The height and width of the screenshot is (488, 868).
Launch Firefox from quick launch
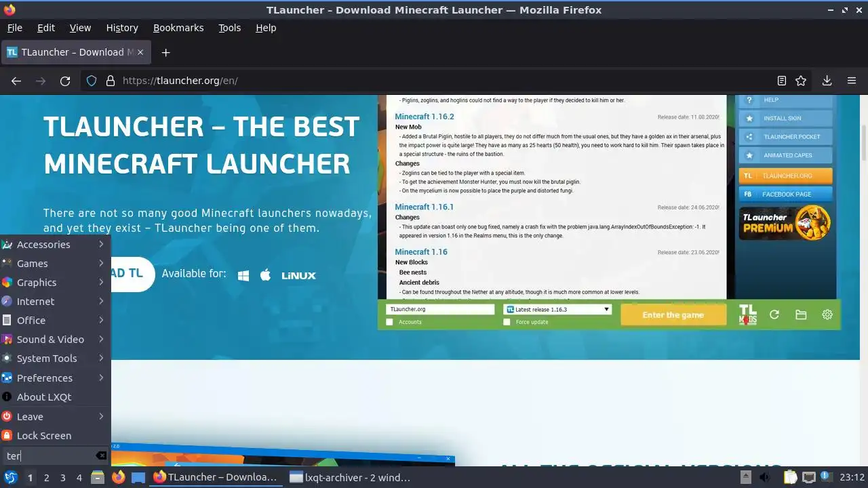pyautogui.click(x=118, y=477)
